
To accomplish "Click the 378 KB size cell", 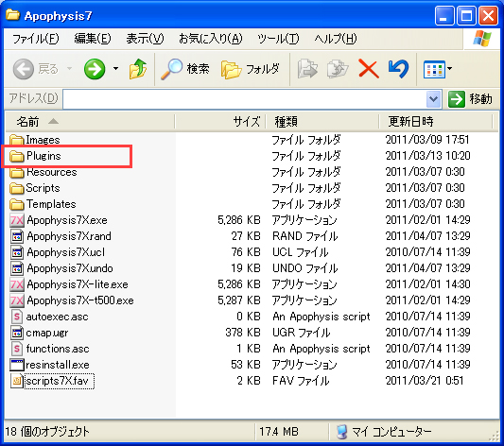I will coord(243,333).
